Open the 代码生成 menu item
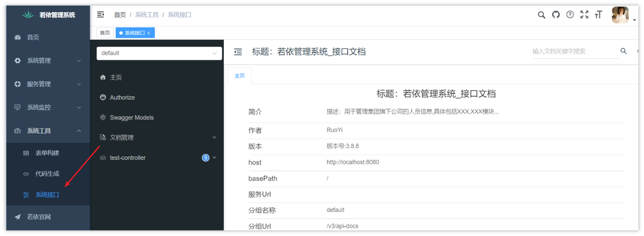This screenshot has height=236, width=644. click(x=48, y=174)
